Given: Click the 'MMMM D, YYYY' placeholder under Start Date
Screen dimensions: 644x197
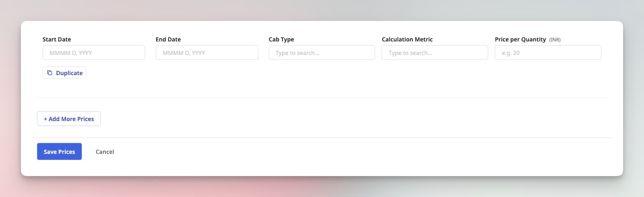Looking at the screenshot, I should pos(71,53).
